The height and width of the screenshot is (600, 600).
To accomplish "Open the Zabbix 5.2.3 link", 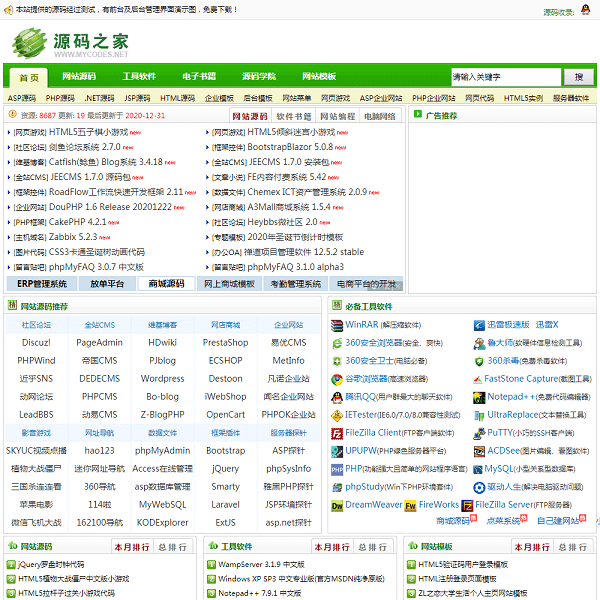I will tap(73, 237).
